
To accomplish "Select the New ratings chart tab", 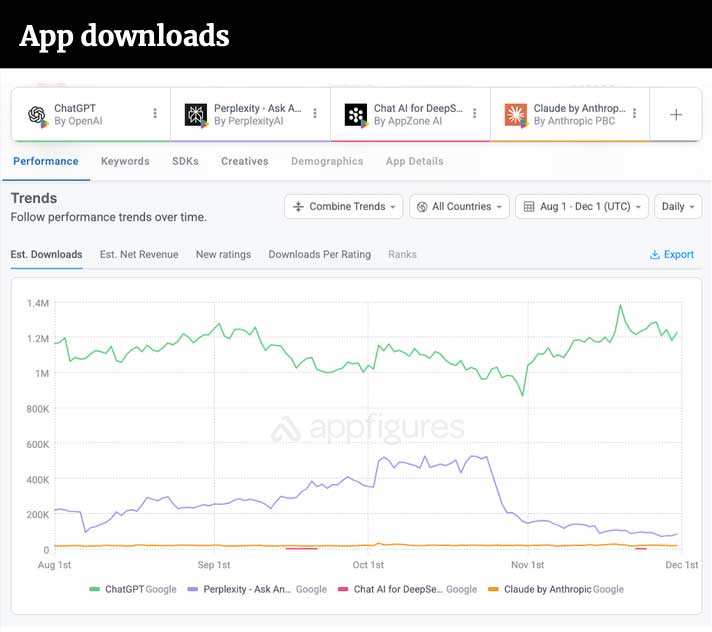I will click(223, 255).
